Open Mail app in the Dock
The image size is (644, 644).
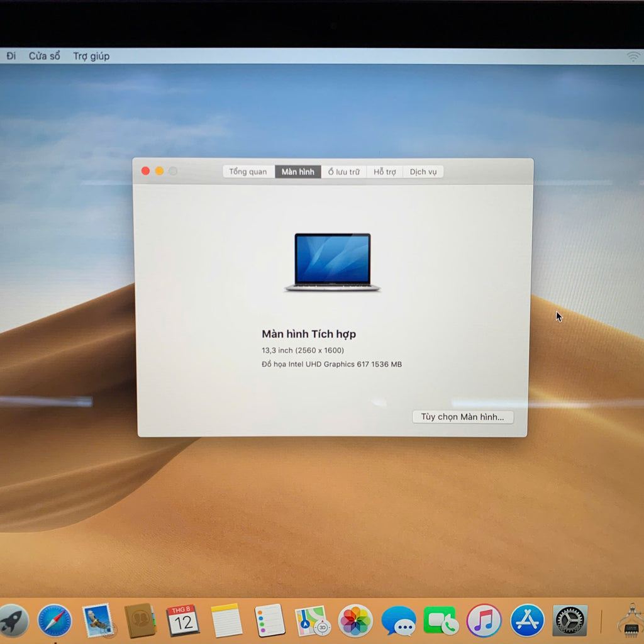(x=97, y=621)
